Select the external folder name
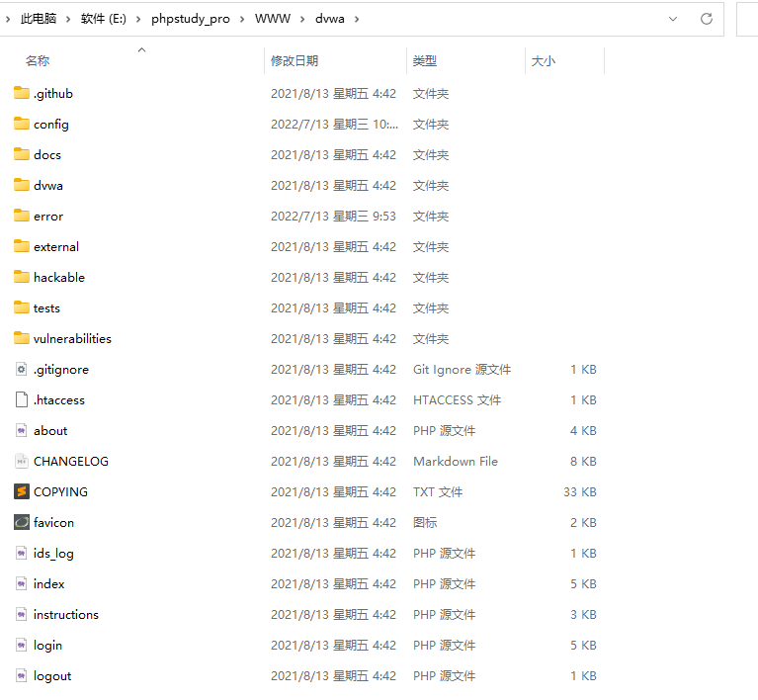This screenshot has height=700, width=758. point(56,247)
